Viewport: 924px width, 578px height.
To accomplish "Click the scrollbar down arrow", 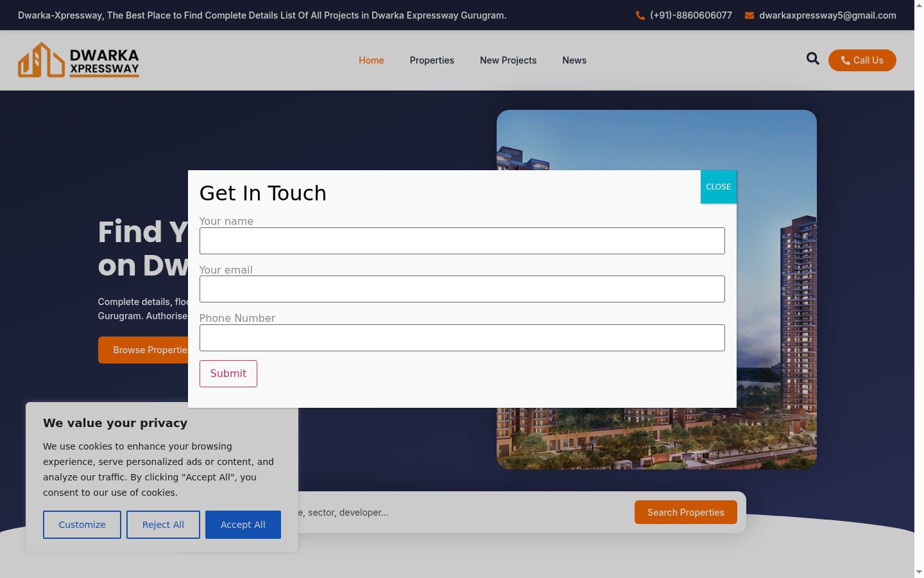I will [x=919, y=572].
